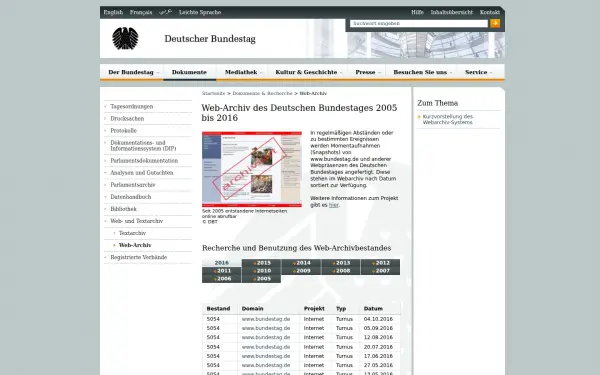Select the 2005 year tab
600x375 pixels.
(x=261, y=279)
